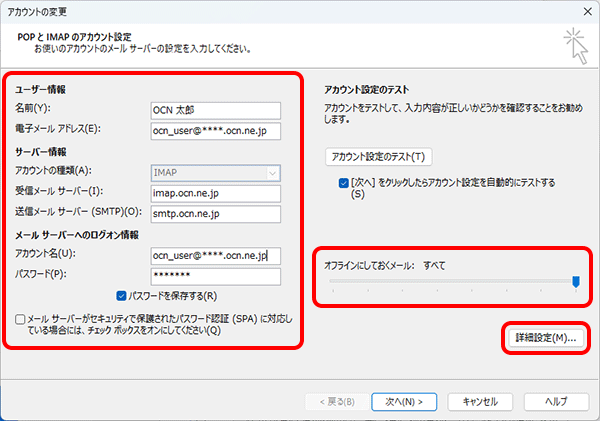This screenshot has height=421, width=600.
Task: Open help with the ヘルプ button
Action: pos(549,400)
